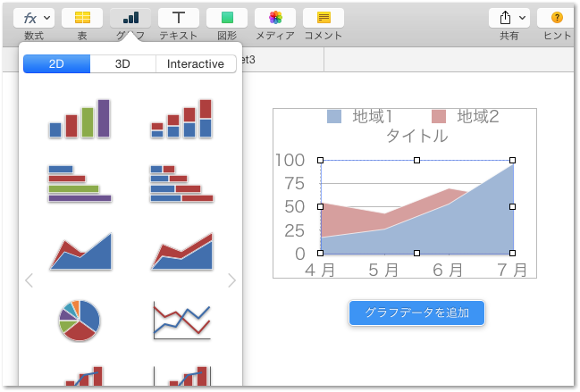This screenshot has height=392, width=580.
Task: Go to previous chart color set
Action: (29, 280)
